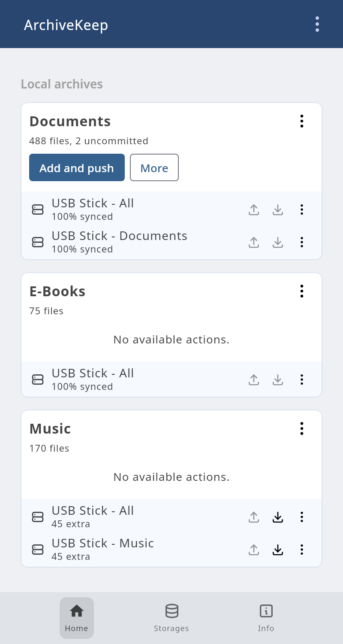Pull E-Books from USB Stick - All
343x644 pixels.
(x=278, y=380)
